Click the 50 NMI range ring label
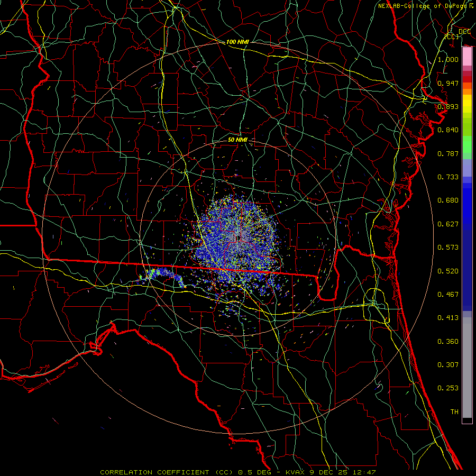 (237, 140)
